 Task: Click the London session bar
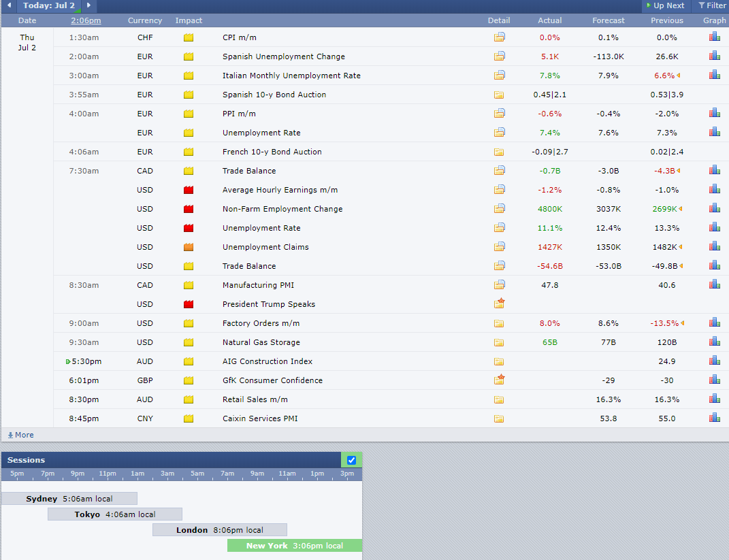(220, 530)
